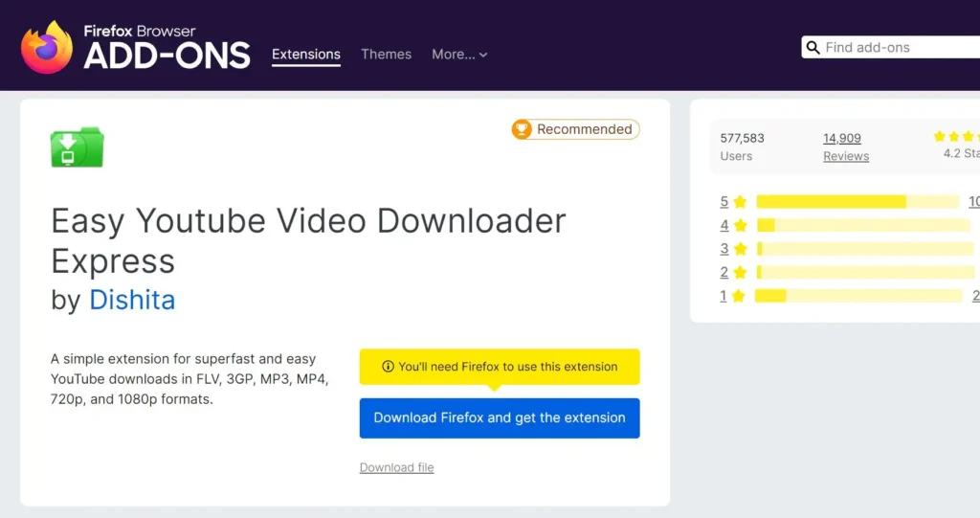Click the 5-star rating bar

point(857,201)
